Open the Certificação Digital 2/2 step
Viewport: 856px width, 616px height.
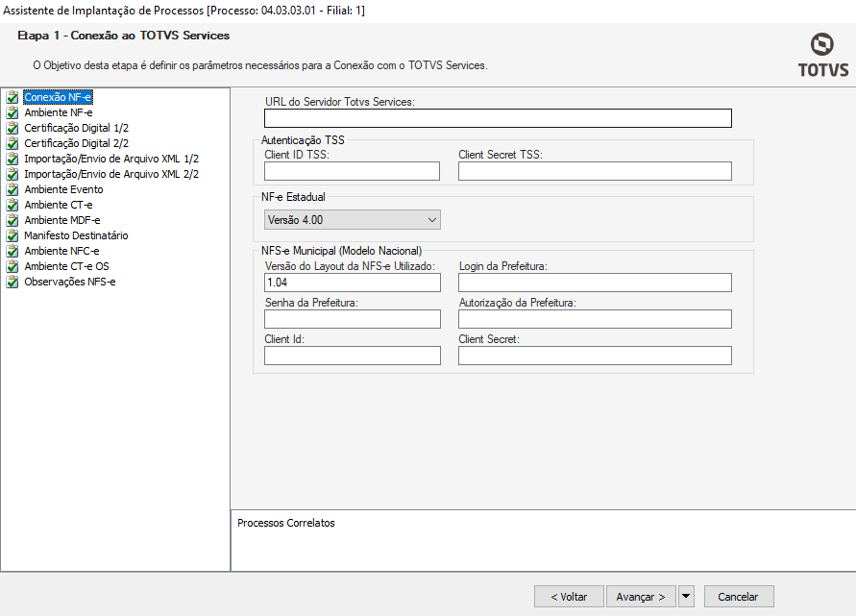(x=77, y=143)
